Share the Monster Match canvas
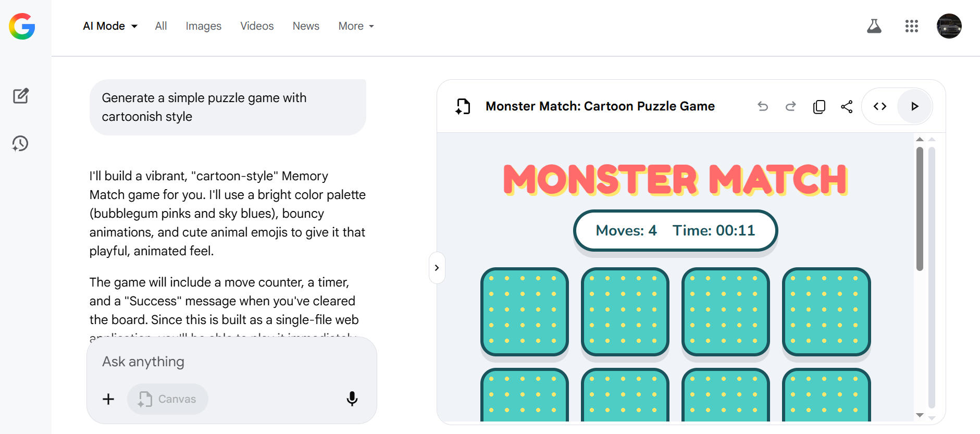 847,106
